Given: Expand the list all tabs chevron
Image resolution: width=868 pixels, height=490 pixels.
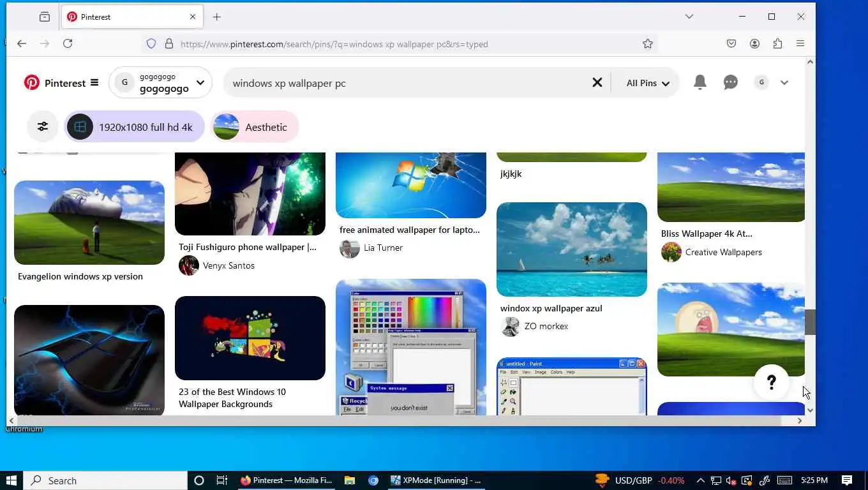Looking at the screenshot, I should (689, 17).
